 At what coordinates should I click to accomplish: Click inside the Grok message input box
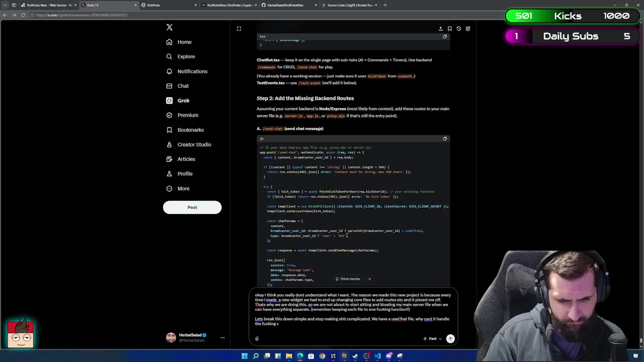353,310
